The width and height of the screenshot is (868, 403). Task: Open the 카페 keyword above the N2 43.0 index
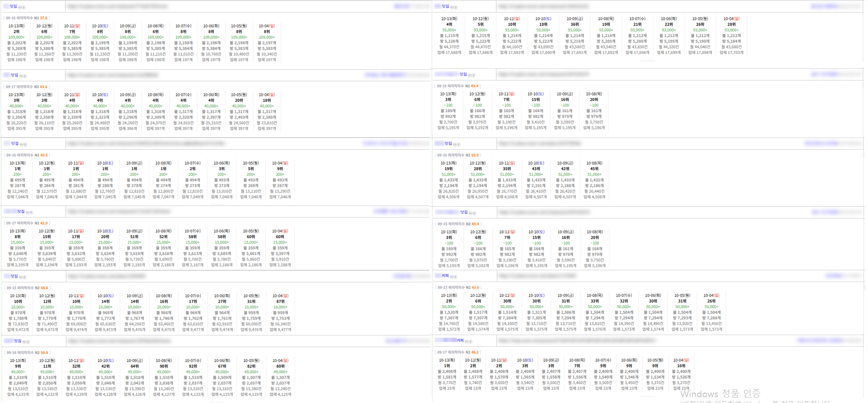pos(445,276)
